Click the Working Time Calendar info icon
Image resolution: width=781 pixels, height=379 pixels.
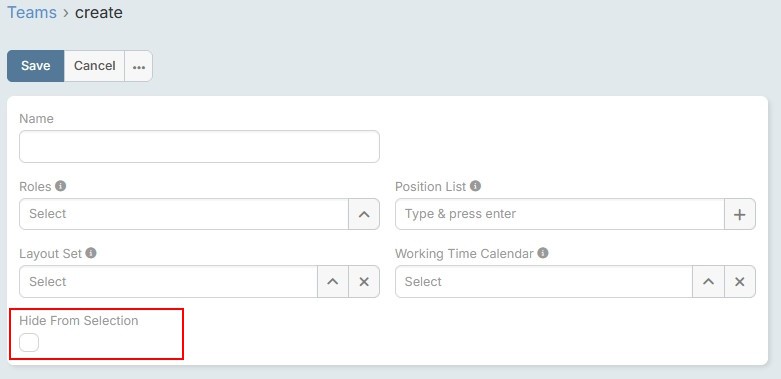coord(543,253)
